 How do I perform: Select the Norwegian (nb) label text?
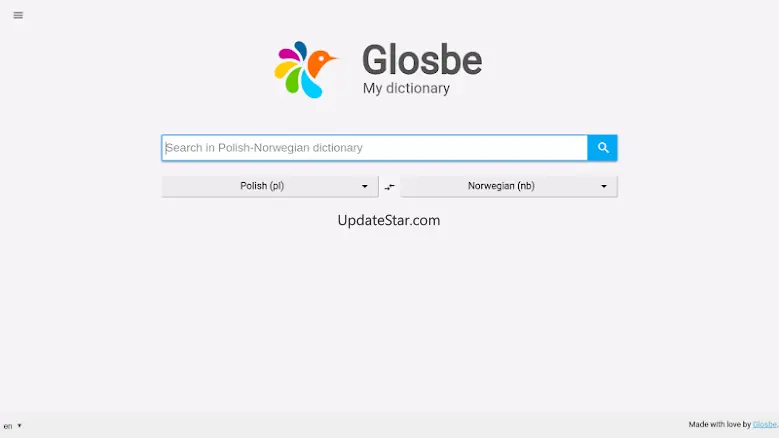[501, 186]
